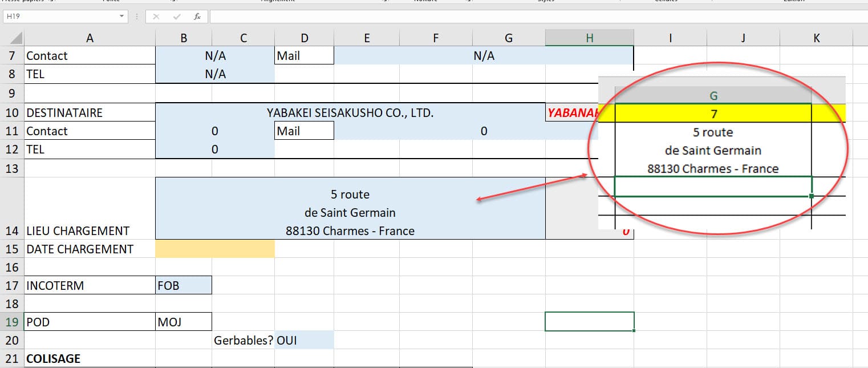Select column A header
Image resolution: width=868 pixels, height=368 pixels.
coord(90,38)
